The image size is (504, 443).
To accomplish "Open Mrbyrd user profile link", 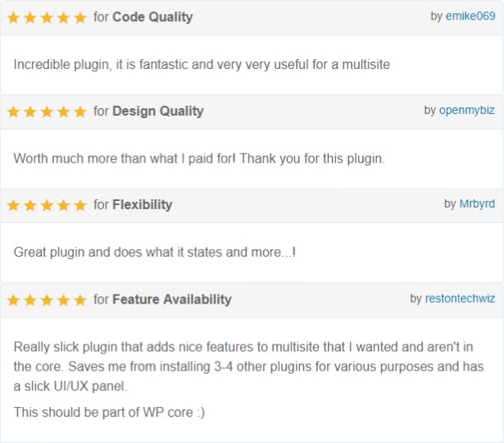I will (x=477, y=204).
